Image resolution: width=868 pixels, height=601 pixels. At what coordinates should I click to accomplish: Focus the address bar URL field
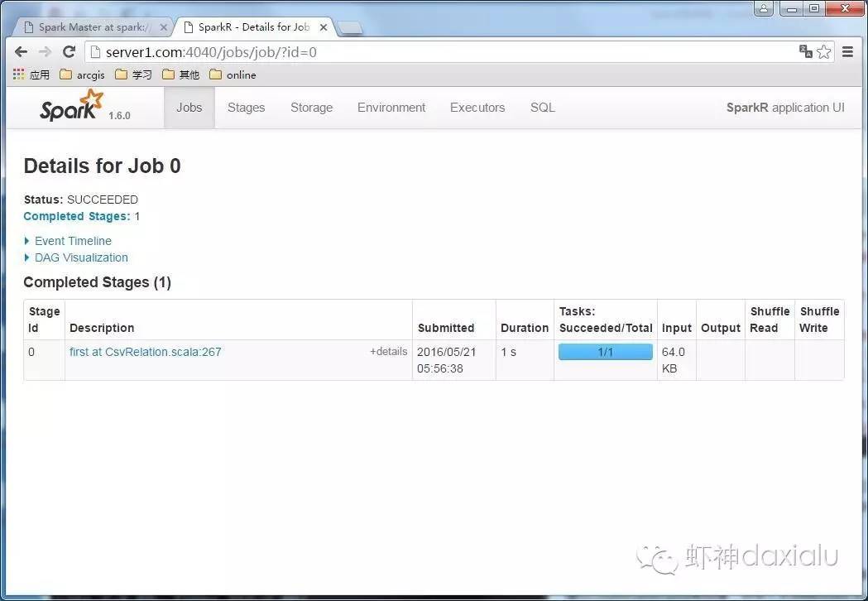(x=443, y=52)
